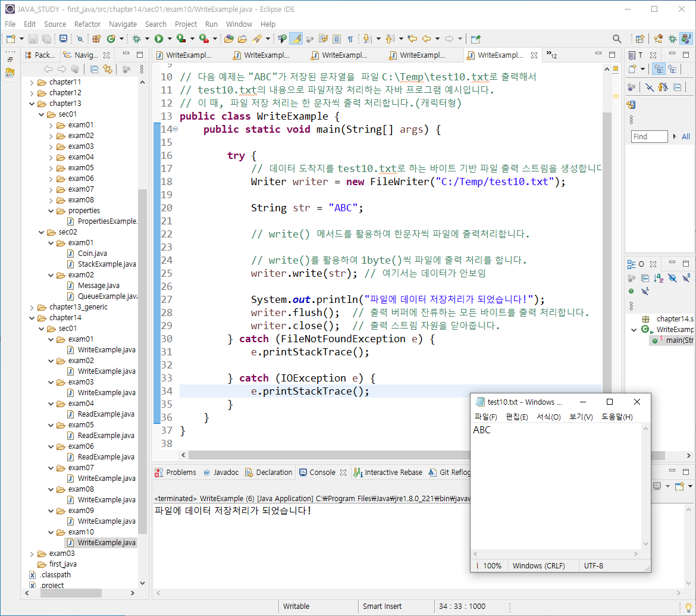The width and height of the screenshot is (696, 616).
Task: Click the Open Task folder icon
Action: tap(242, 39)
